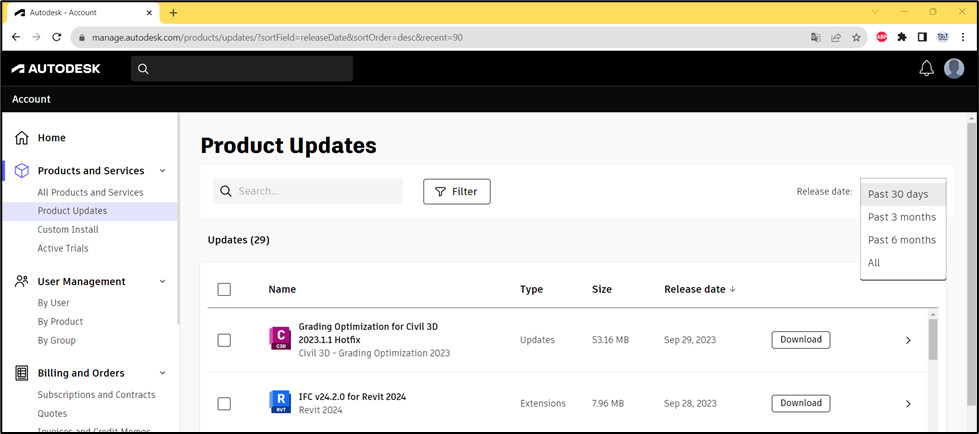Collapse the Billing and Orders section

click(x=162, y=373)
